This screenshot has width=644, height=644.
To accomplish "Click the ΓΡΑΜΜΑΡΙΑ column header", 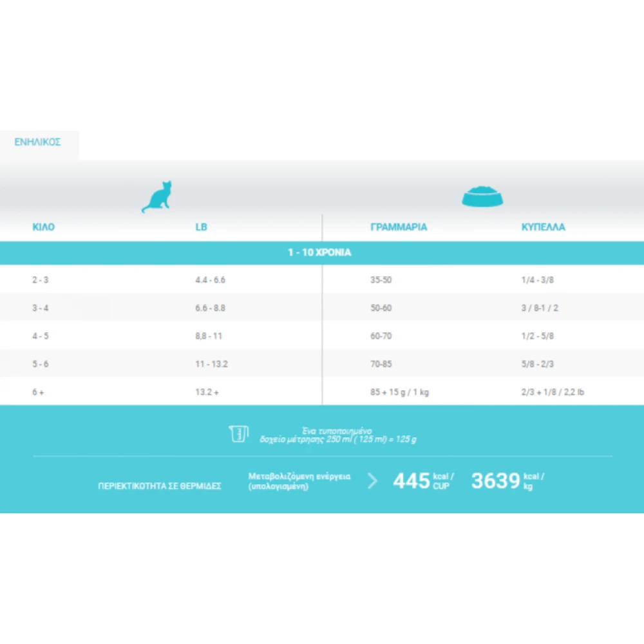I will point(399,227).
